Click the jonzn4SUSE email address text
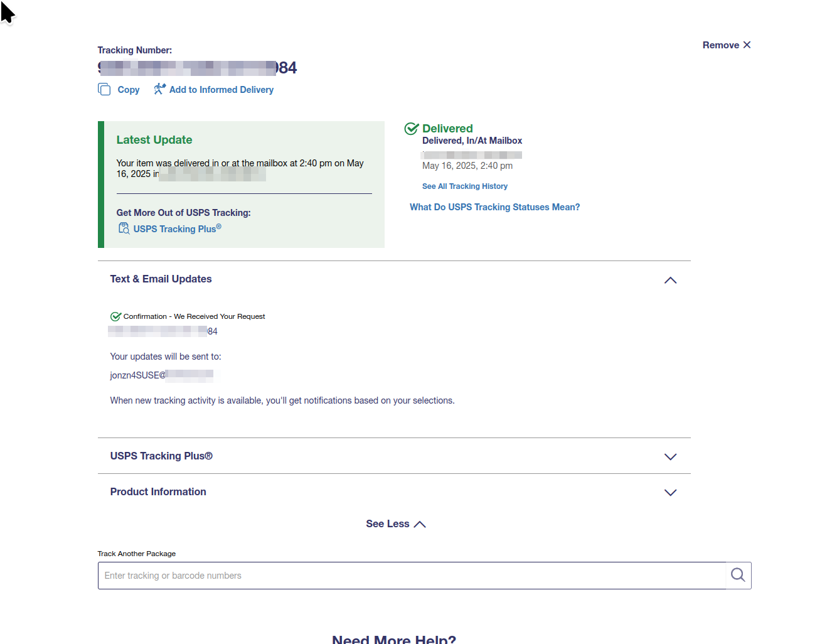The width and height of the screenshot is (827, 644). [162, 375]
